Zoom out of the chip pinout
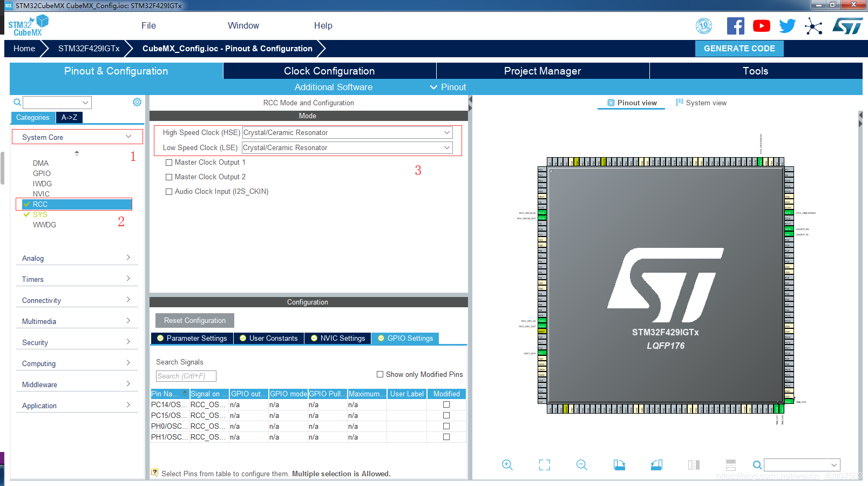868x486 pixels. [582, 465]
